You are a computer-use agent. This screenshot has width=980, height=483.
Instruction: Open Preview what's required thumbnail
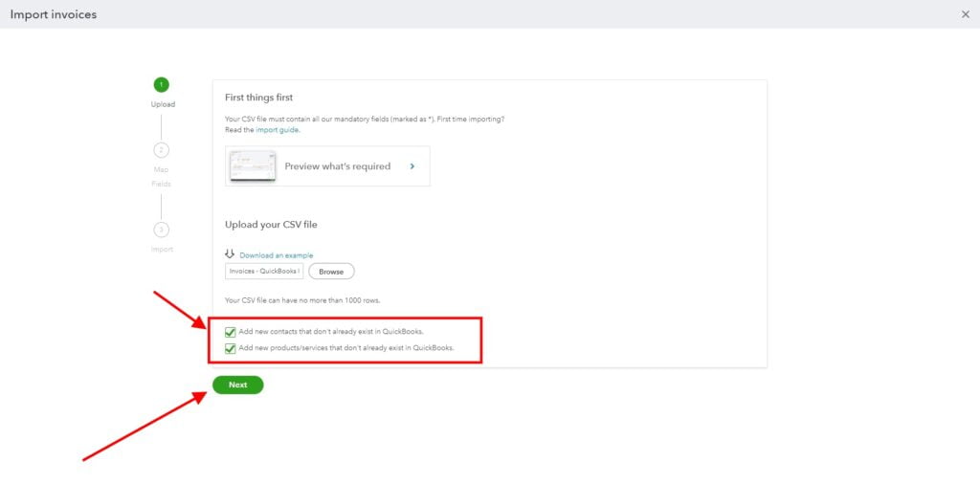click(253, 166)
